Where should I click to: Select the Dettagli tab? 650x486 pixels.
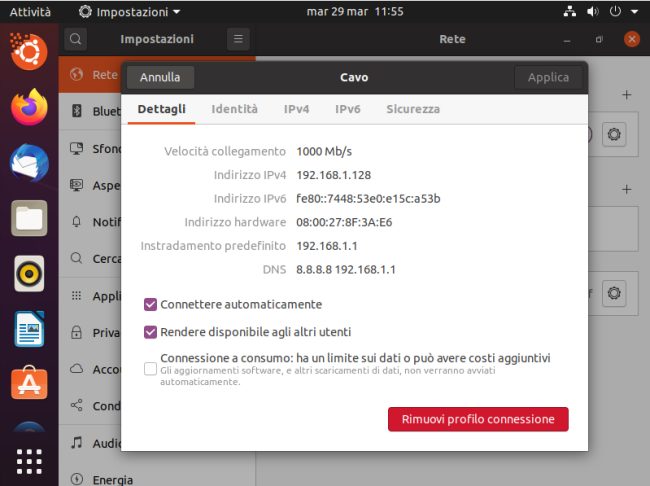[161, 109]
